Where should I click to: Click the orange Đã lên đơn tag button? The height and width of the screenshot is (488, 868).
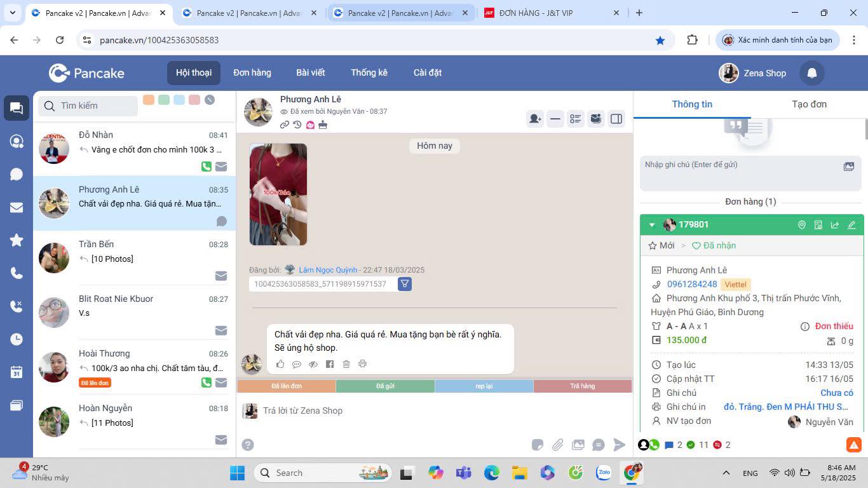[x=287, y=386]
